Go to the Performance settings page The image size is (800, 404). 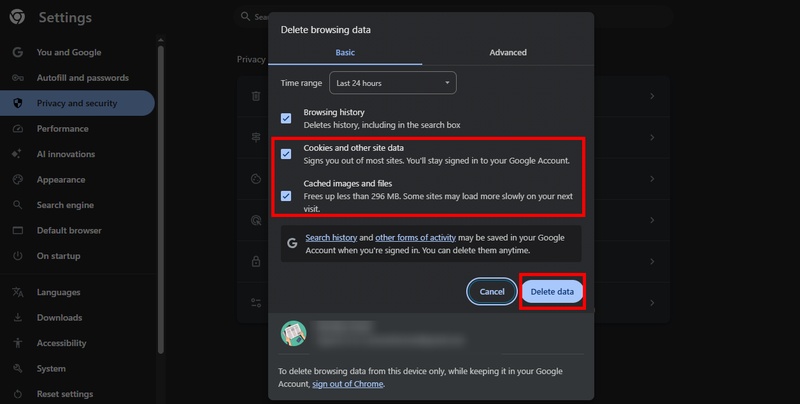63,129
